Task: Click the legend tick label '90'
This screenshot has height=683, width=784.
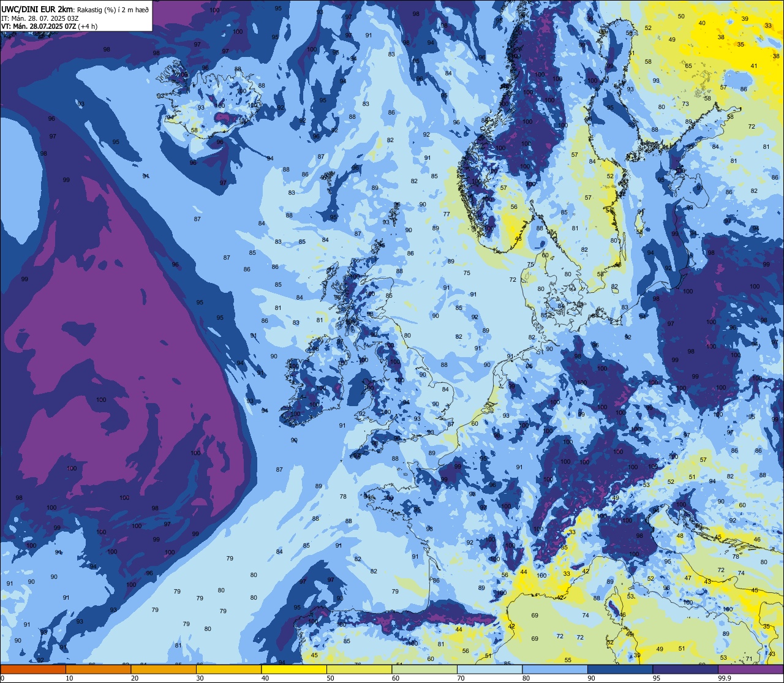Action: coord(591,678)
